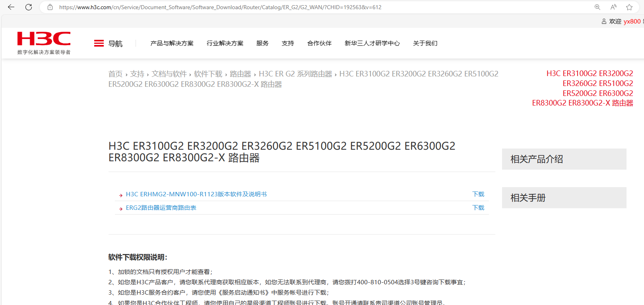Viewport: 644px width, 305px height.
Task: Open the 相关产品介绍 panel
Action: [564, 159]
